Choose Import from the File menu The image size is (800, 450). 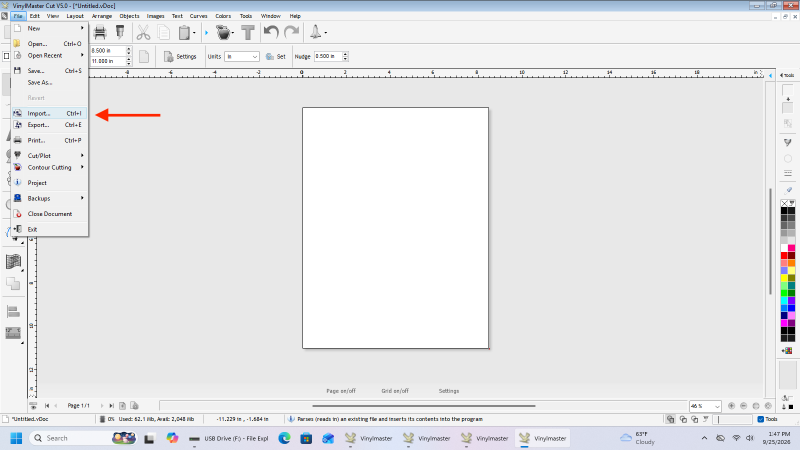point(49,113)
